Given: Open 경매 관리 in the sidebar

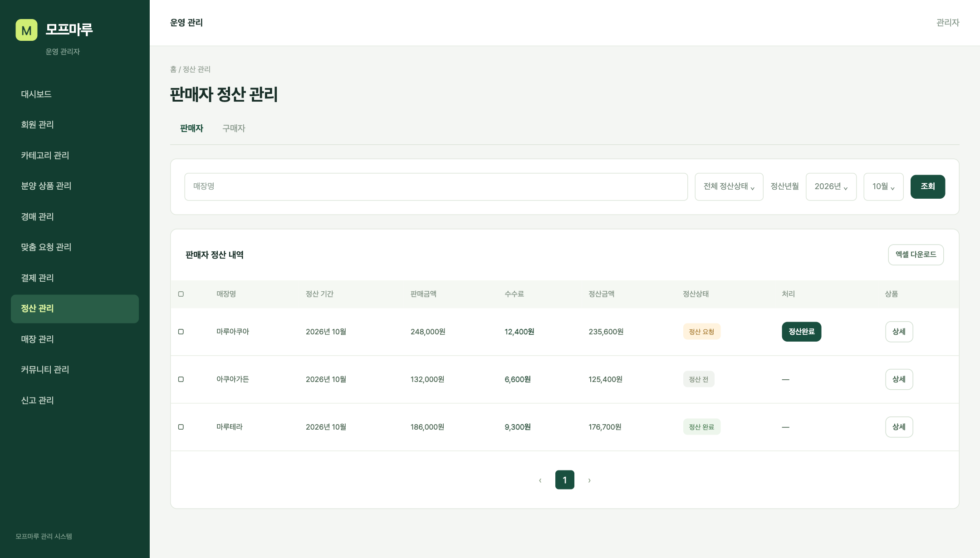Looking at the screenshot, I should pyautogui.click(x=75, y=217).
